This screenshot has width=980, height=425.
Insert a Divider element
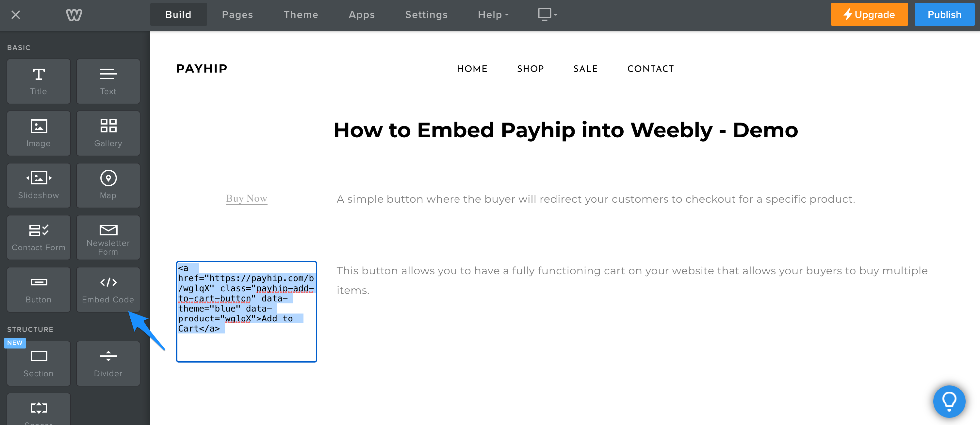click(x=108, y=363)
